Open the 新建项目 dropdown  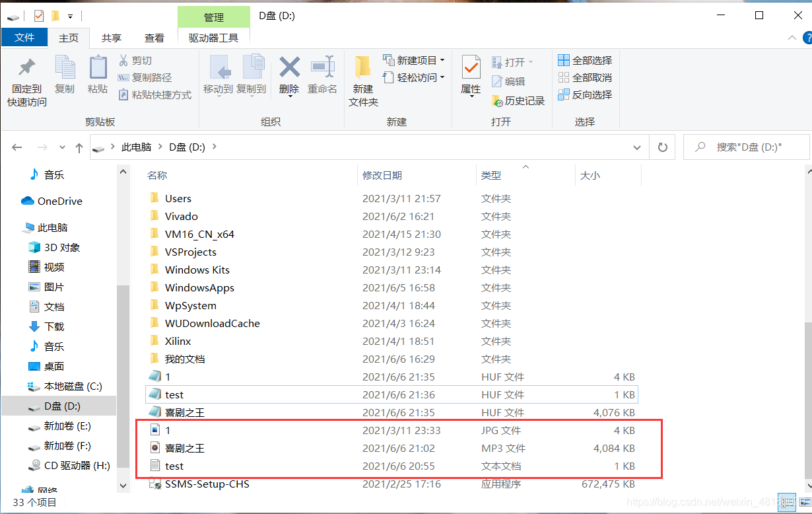coord(414,60)
